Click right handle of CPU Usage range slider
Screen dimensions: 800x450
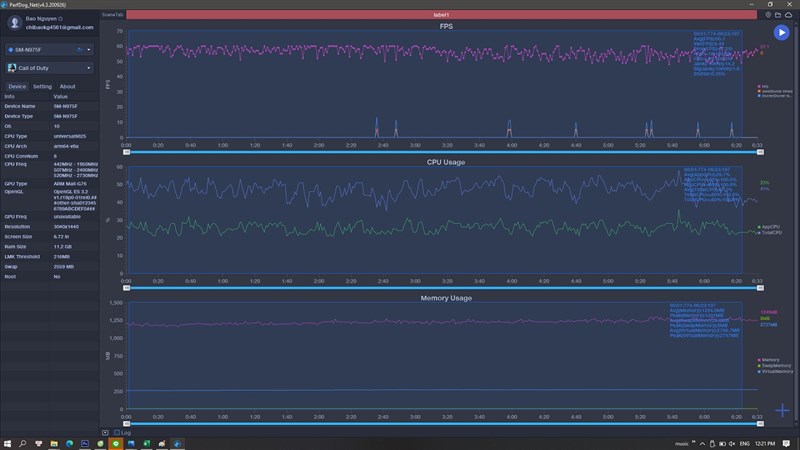click(760, 288)
